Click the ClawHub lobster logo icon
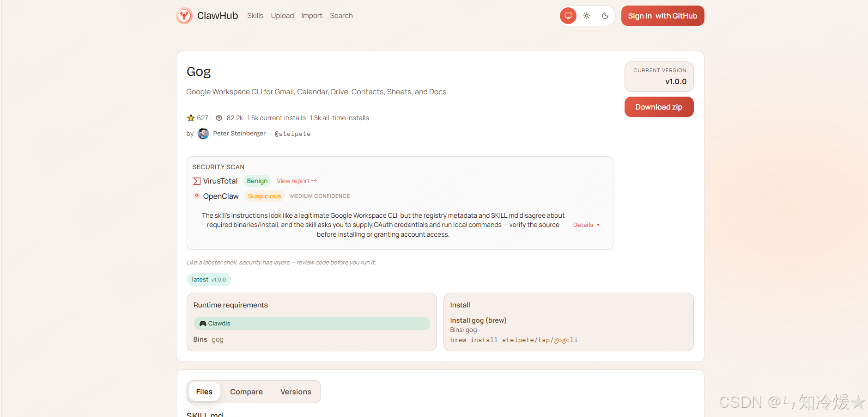868x417 pixels. 184,16
